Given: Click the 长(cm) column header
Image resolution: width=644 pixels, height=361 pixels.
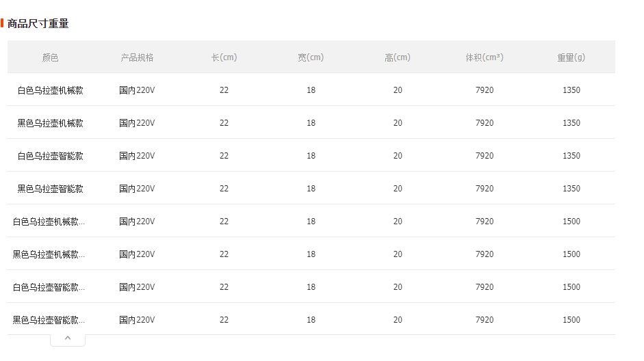Looking at the screenshot, I should (x=224, y=57).
